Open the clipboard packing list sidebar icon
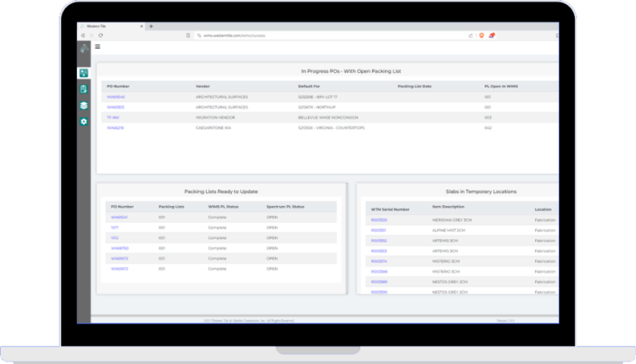636x364 pixels. 84,89
